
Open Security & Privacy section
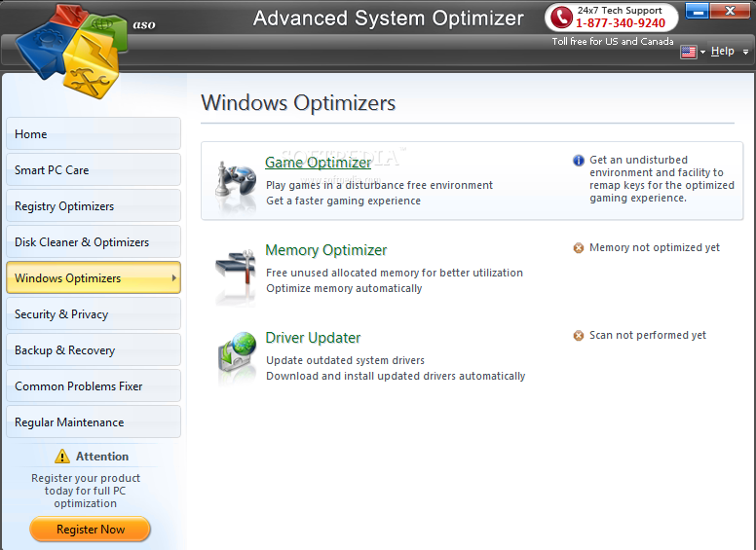tap(94, 313)
